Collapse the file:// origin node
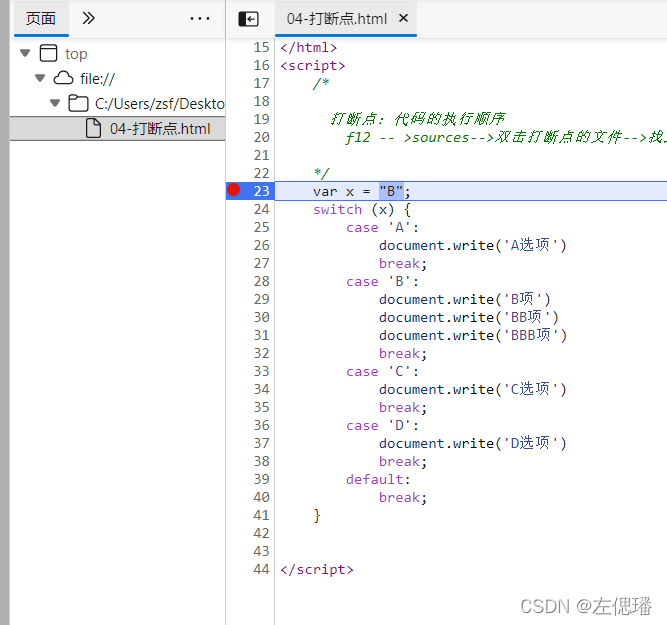This screenshot has height=625, width=667. [40, 78]
